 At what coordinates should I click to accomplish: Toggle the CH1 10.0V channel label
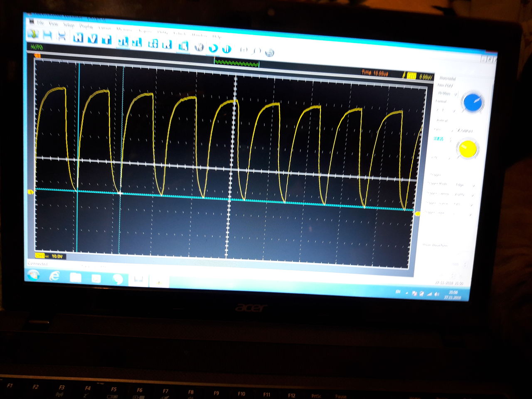coord(50,256)
